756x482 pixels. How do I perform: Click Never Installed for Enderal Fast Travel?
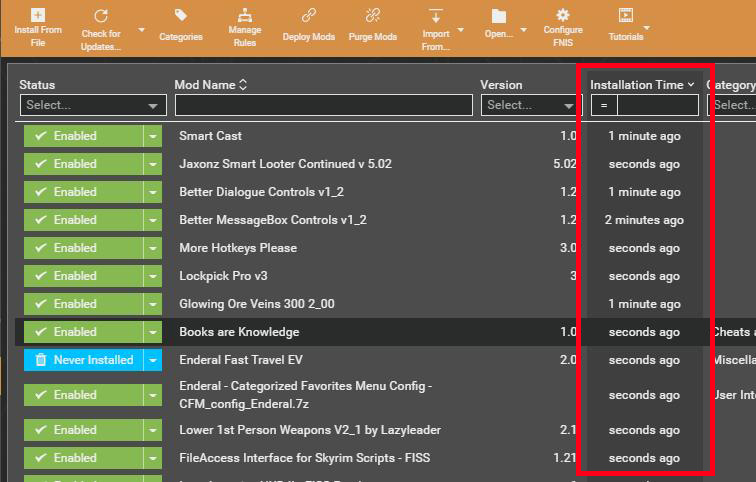pyautogui.click(x=83, y=360)
